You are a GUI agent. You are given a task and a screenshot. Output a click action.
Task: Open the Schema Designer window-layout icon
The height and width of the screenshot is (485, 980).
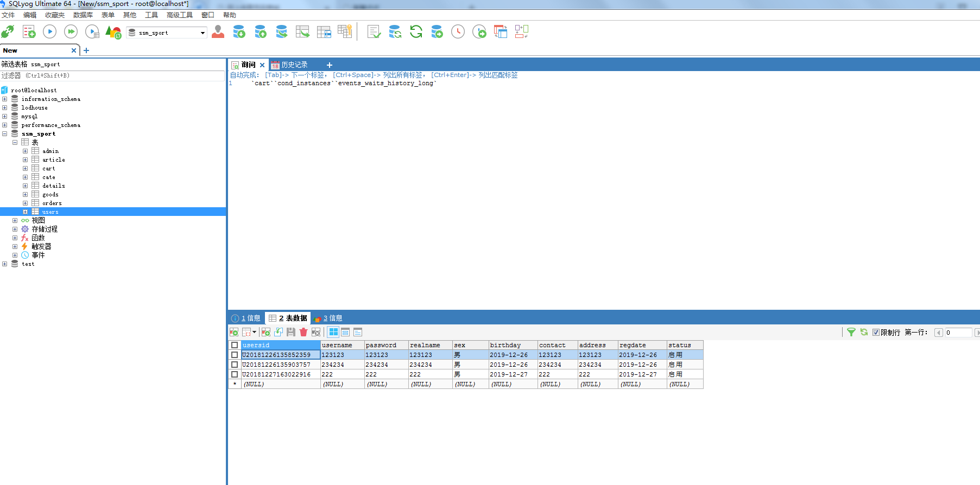501,32
